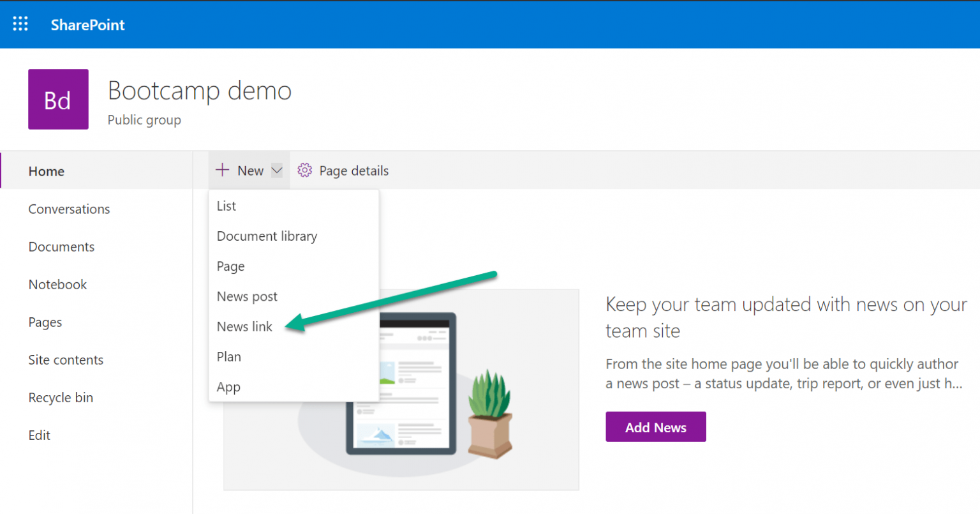Switch to the Home navigation item
The width and height of the screenshot is (980, 514).
click(46, 170)
